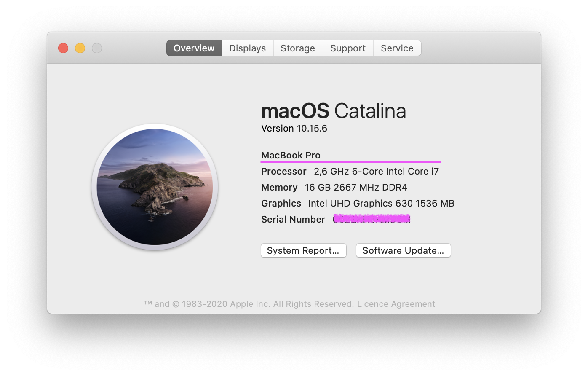Open the Storage tab

[x=298, y=48]
